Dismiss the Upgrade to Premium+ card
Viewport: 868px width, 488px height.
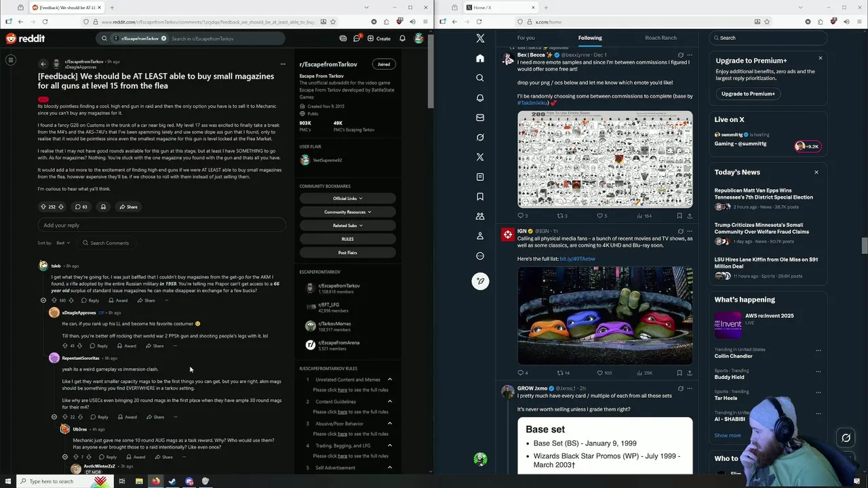coord(820,58)
